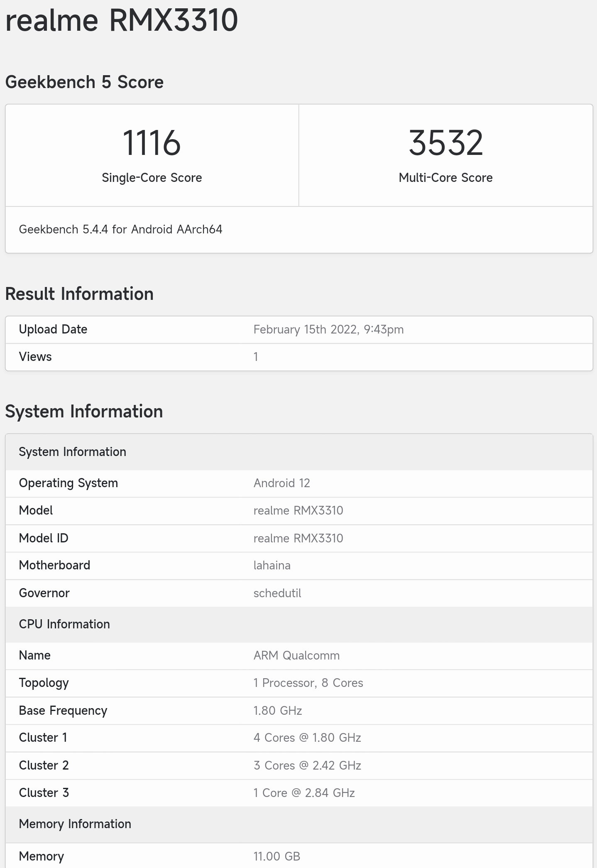Click the Views row count value
The height and width of the screenshot is (868, 597).
[256, 357]
